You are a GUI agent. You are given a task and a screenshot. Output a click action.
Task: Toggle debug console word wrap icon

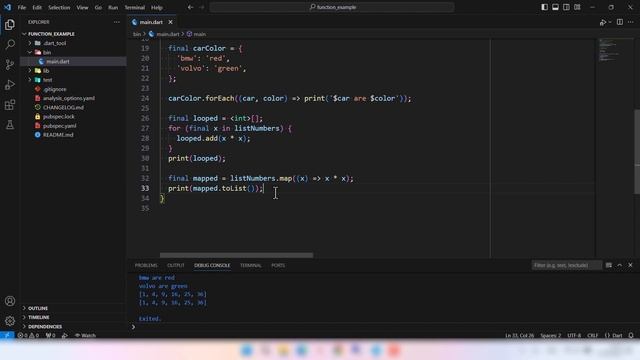click(609, 265)
